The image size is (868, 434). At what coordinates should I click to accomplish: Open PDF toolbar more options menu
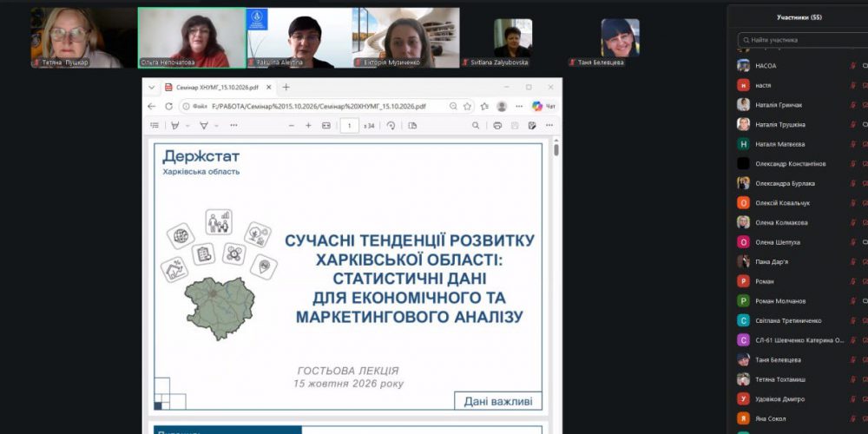[549, 126]
